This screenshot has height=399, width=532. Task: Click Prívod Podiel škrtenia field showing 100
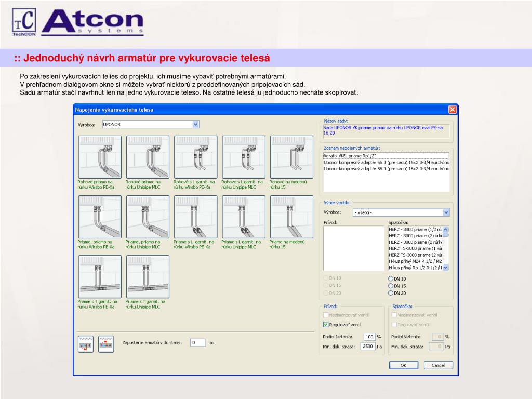coord(369,337)
